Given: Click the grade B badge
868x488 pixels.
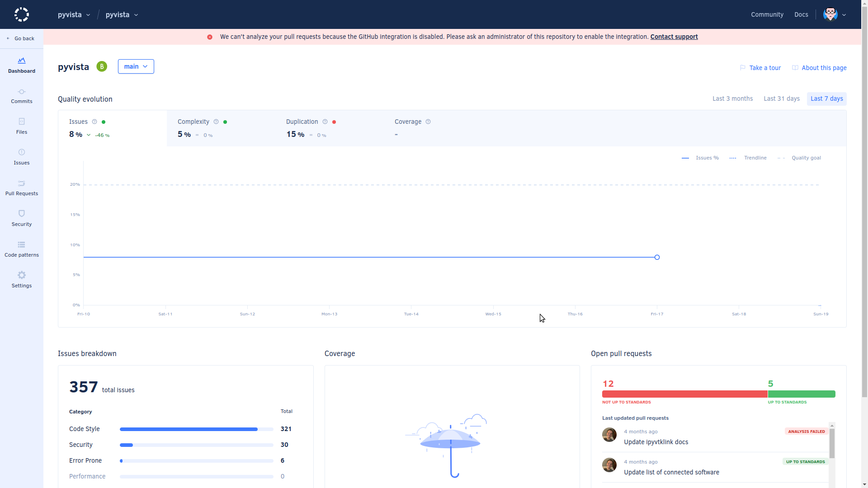Looking at the screenshot, I should click(102, 67).
